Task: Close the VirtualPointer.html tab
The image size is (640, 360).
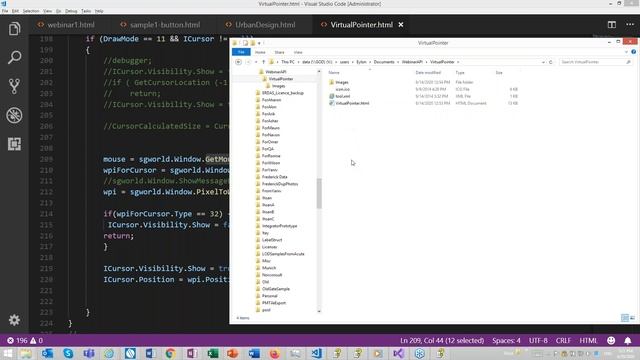Action: (401, 24)
